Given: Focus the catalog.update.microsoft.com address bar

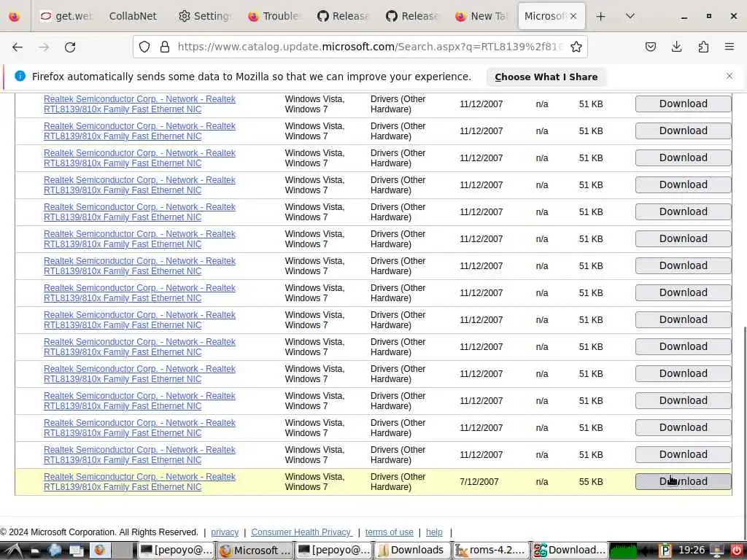Looking at the screenshot, I should click(x=370, y=47).
